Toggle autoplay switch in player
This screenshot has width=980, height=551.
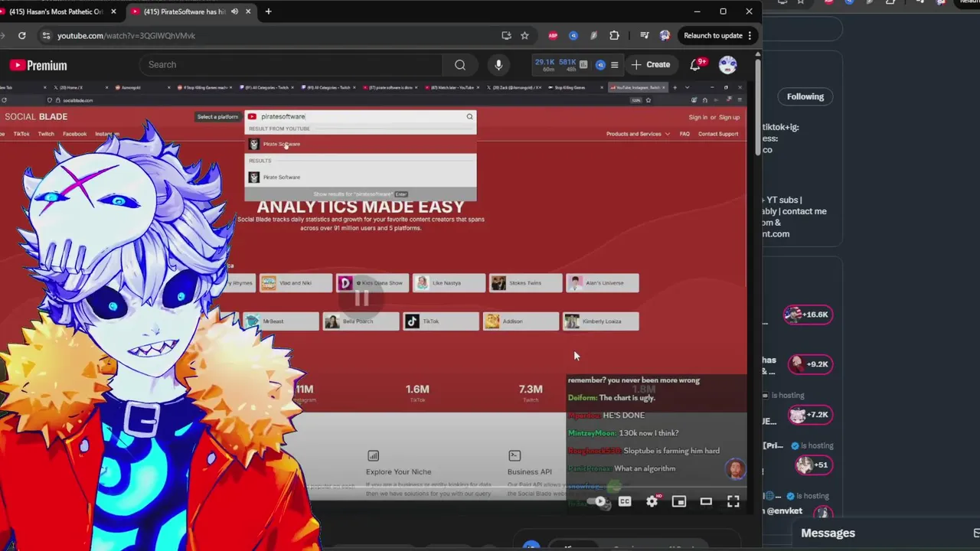(600, 502)
